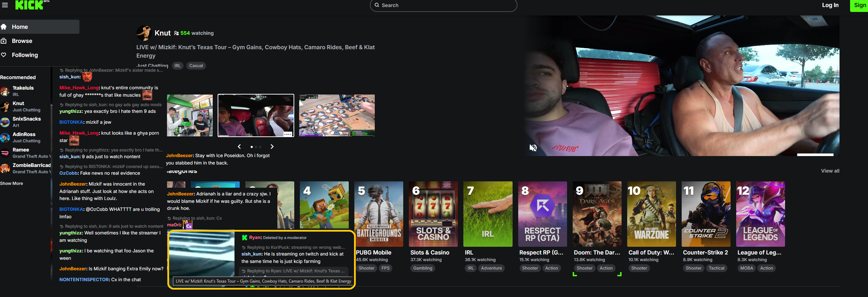Open Knut's streamer avatar in header
Viewport: 868px width, 297px height.
144,33
